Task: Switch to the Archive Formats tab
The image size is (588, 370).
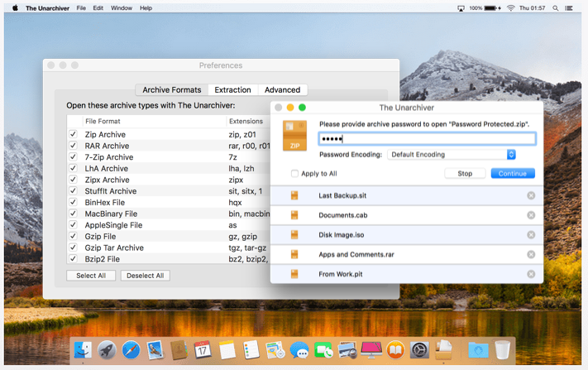Action: point(172,89)
